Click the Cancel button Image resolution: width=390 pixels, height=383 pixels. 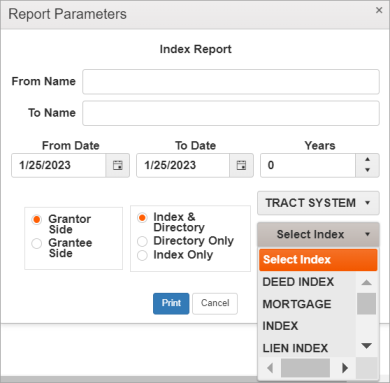click(x=215, y=303)
